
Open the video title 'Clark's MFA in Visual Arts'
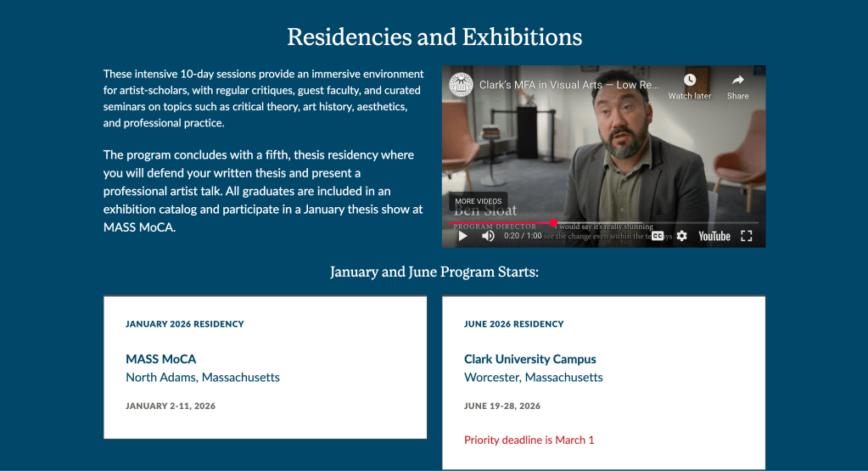pos(568,85)
